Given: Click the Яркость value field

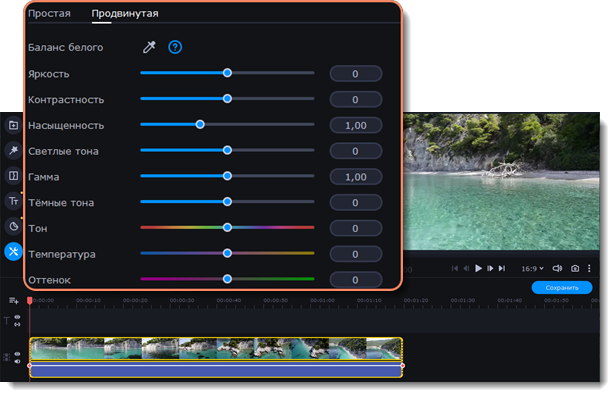Looking at the screenshot, I should tap(356, 74).
